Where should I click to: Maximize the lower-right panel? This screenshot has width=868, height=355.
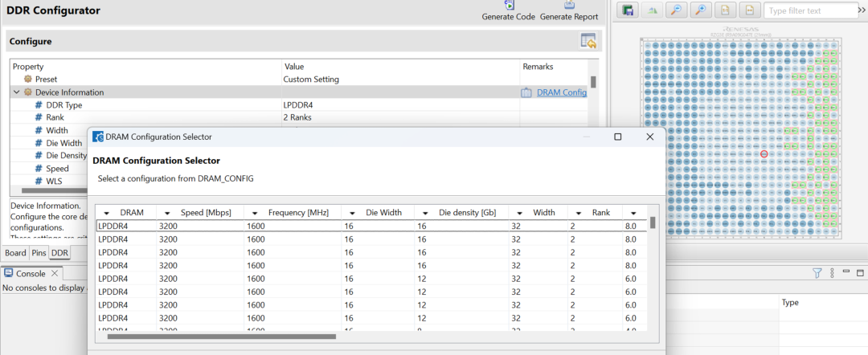coord(860,272)
